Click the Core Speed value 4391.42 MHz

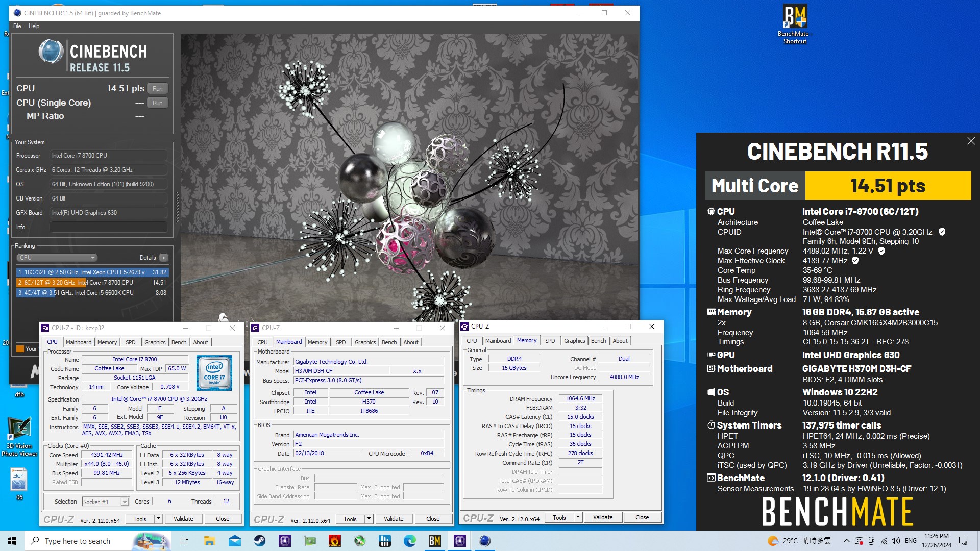tap(107, 455)
